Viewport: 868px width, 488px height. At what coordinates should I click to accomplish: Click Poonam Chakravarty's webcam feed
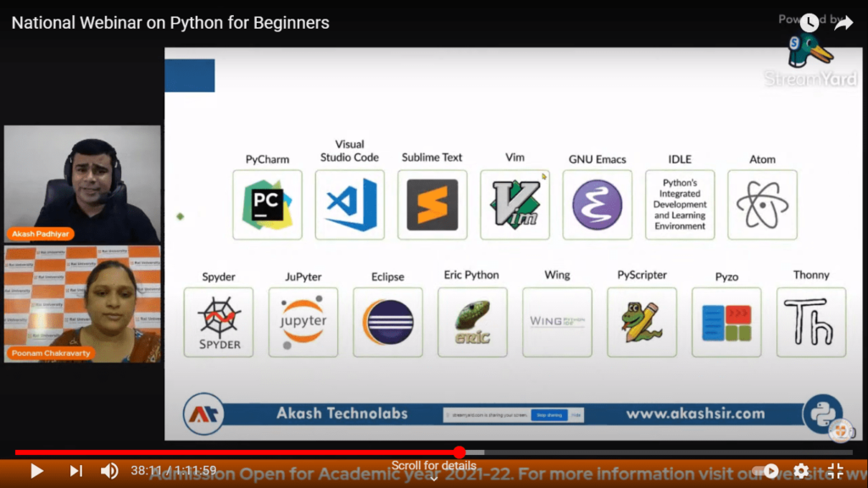(x=82, y=304)
